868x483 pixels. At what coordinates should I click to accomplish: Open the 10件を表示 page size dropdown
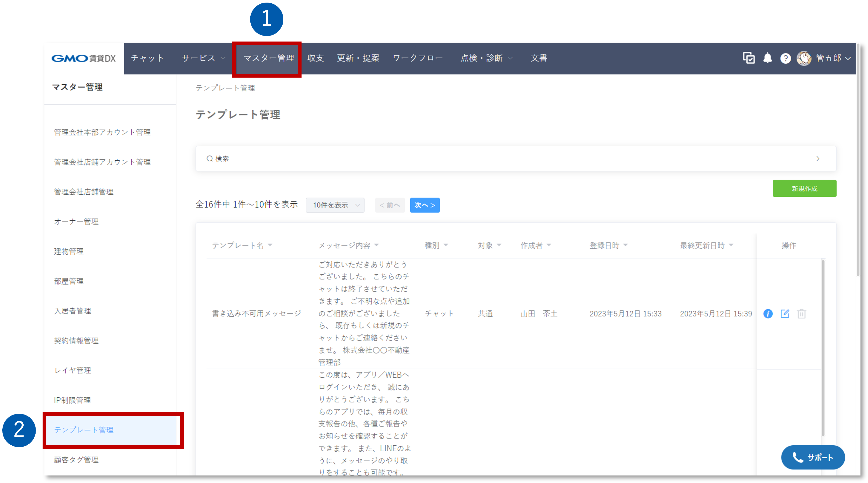(335, 205)
